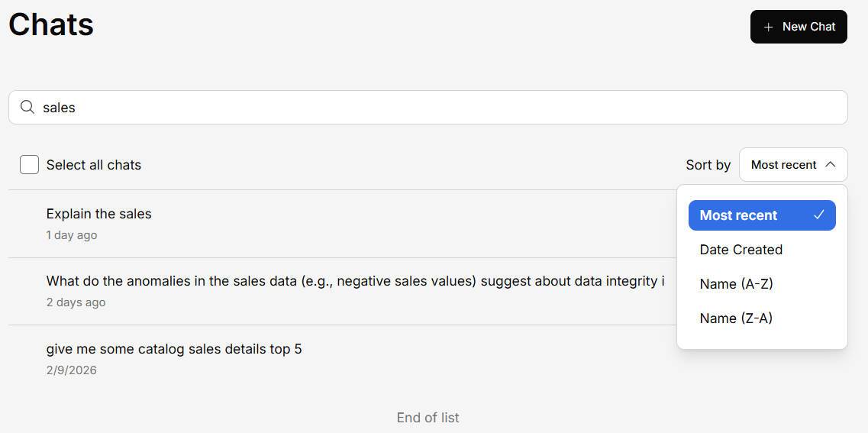Tick the Select all chats checkbox
The height and width of the screenshot is (433, 868).
(29, 165)
